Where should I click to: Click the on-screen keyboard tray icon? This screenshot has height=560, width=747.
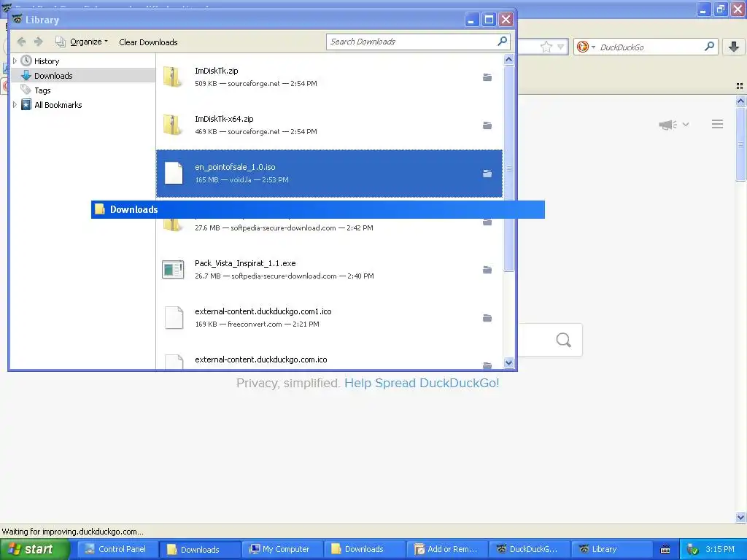(665, 550)
